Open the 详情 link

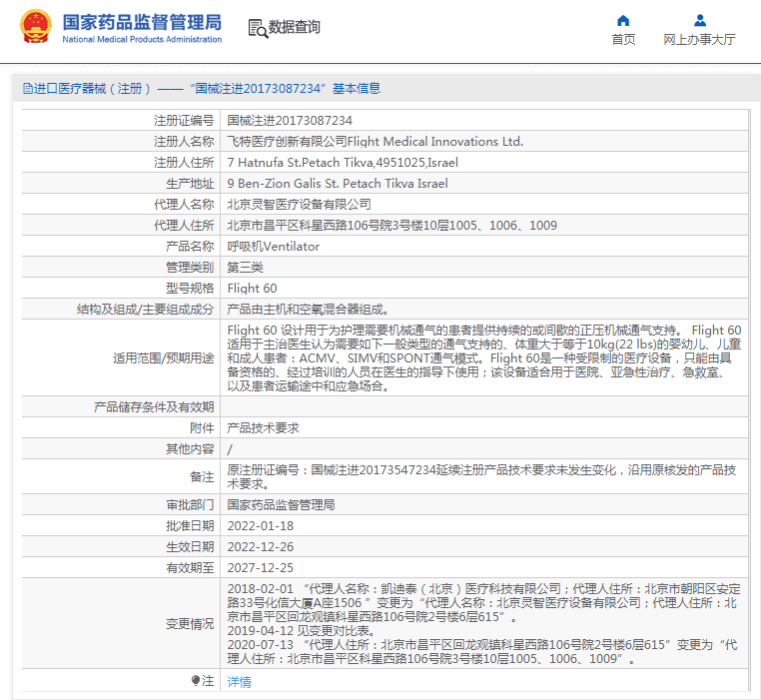(x=239, y=681)
